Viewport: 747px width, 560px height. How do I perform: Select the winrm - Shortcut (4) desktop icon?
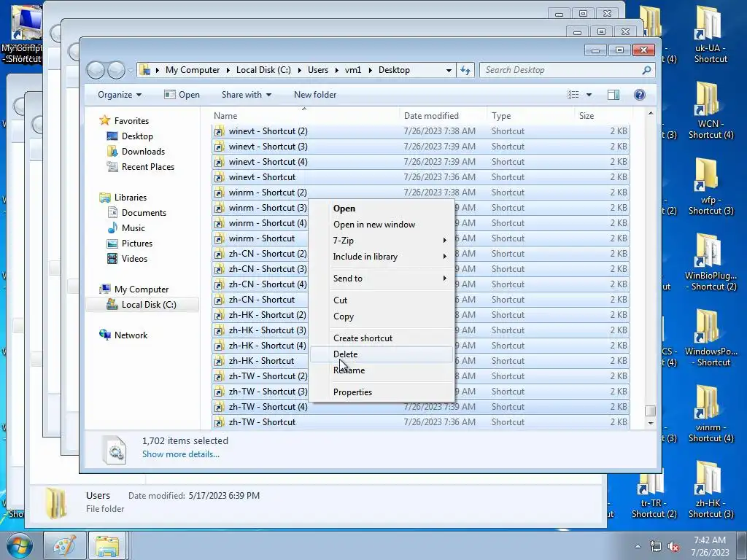pos(711,413)
